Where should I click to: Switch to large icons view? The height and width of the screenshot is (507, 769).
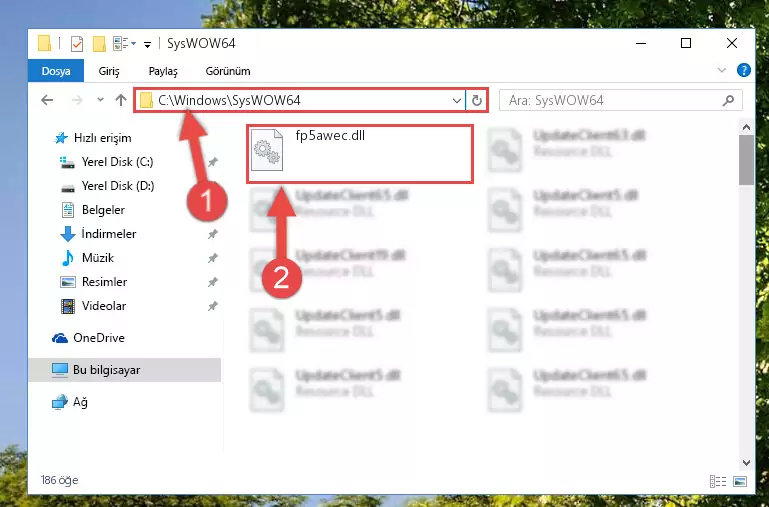(x=740, y=481)
